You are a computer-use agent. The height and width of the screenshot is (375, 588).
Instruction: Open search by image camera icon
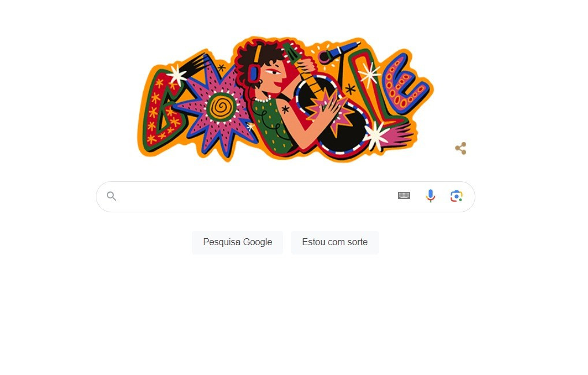(456, 196)
